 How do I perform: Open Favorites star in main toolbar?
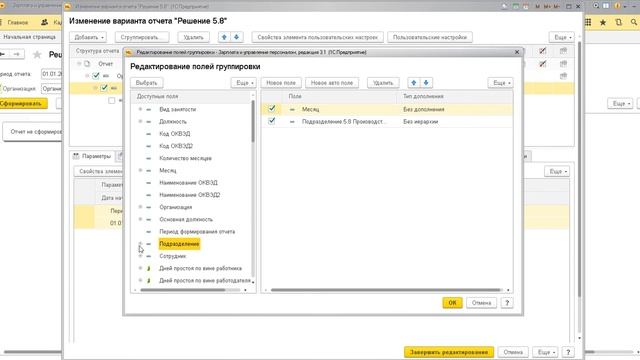pos(603,22)
